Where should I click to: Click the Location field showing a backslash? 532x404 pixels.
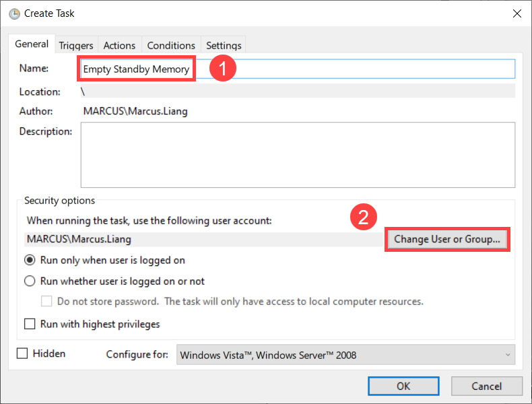coord(297,92)
